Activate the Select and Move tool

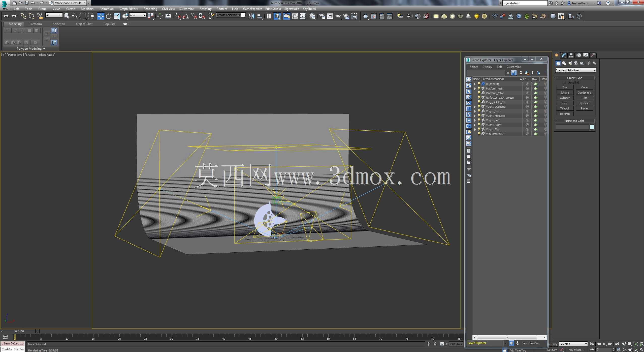click(101, 16)
